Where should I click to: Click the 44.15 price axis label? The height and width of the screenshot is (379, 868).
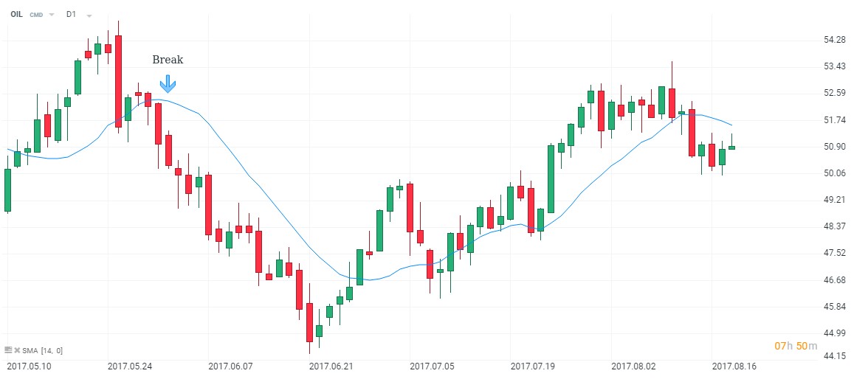836,356
